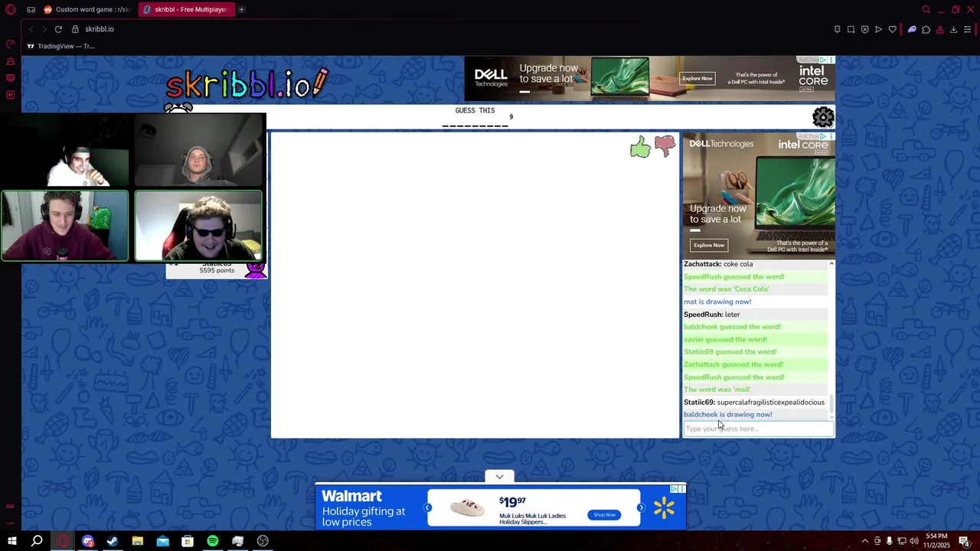Close the Walmart bottom ad
The width and height of the screenshot is (980, 551).
(681, 489)
